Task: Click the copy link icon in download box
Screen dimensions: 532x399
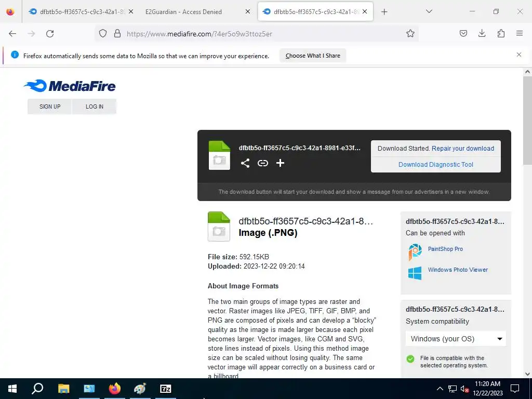Action: [x=262, y=163]
